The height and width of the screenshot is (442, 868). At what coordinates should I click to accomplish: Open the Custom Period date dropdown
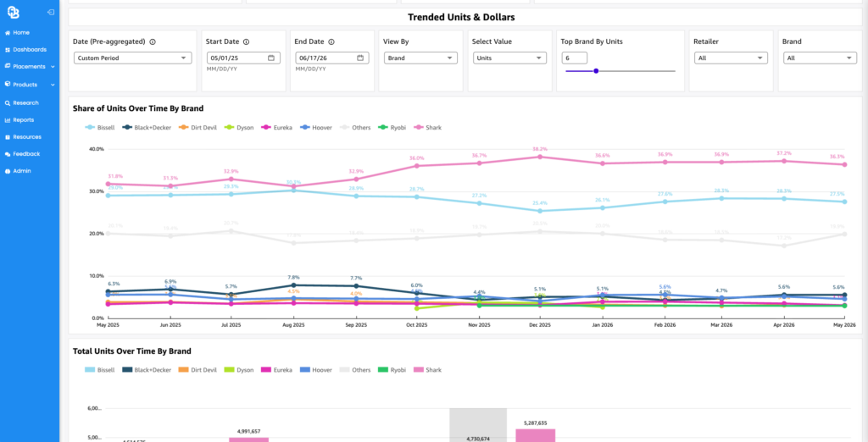tap(133, 58)
